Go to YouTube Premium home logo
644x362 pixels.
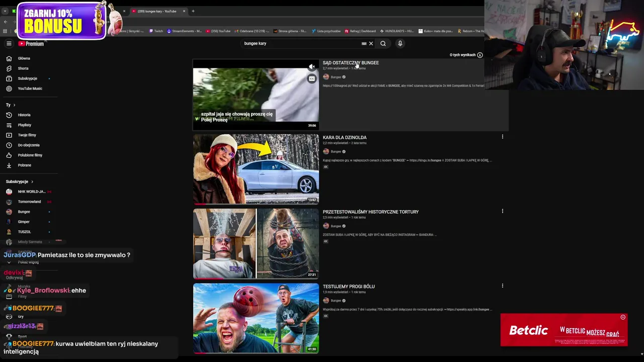(31, 44)
